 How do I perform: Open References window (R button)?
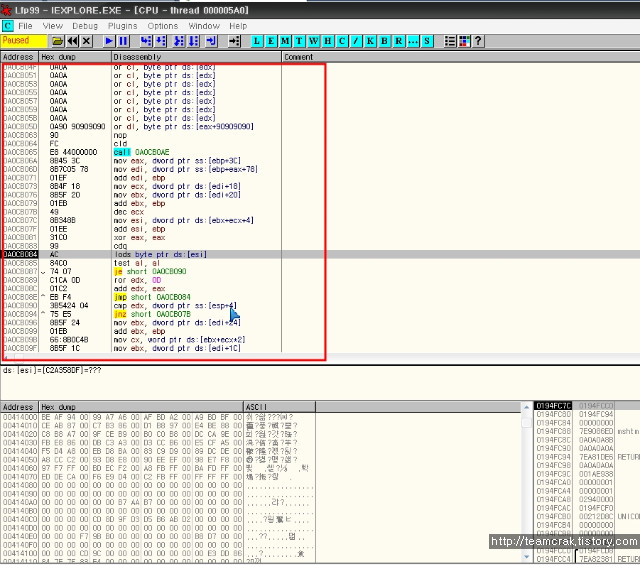(x=399, y=41)
